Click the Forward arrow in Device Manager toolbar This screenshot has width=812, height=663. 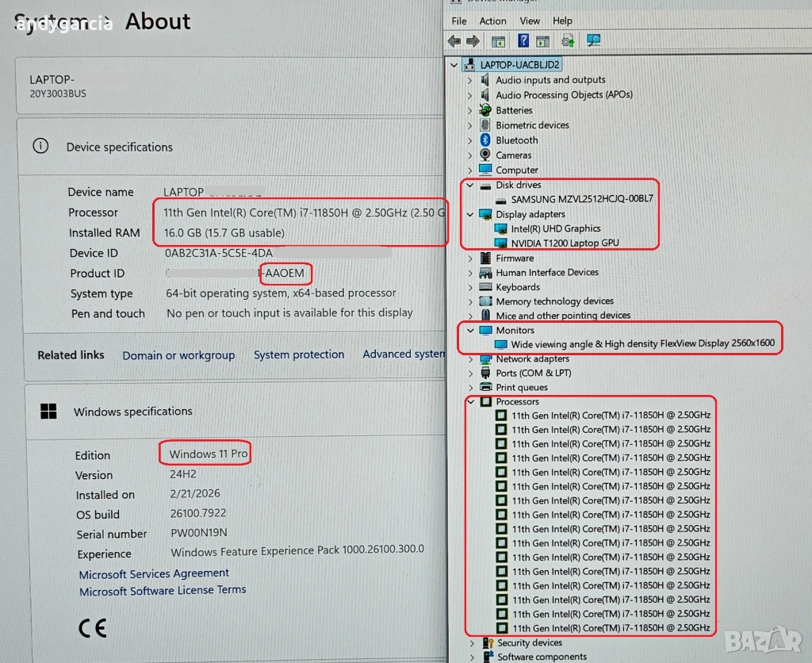pos(473,41)
